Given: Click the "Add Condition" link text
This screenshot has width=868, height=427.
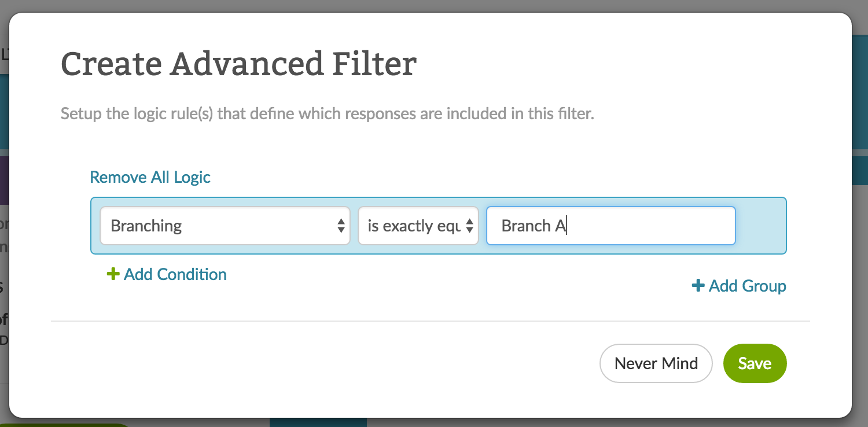Looking at the screenshot, I should click(x=175, y=274).
